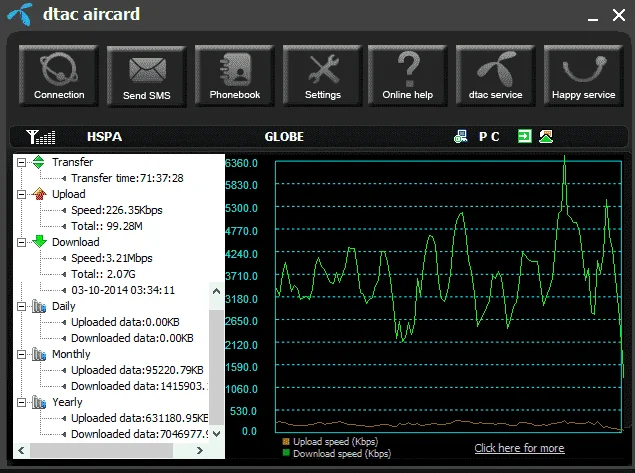This screenshot has height=473, width=635.
Task: Click the 'Click here for more' link
Action: pyautogui.click(x=519, y=448)
